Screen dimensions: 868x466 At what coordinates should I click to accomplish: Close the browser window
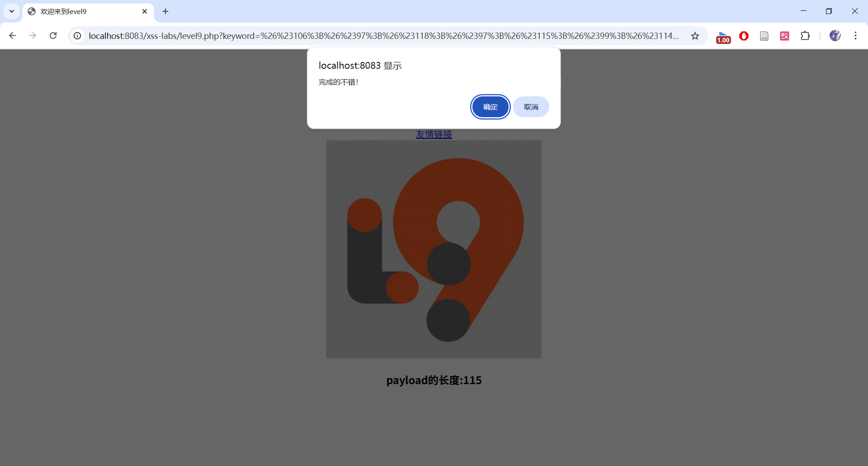tap(854, 11)
